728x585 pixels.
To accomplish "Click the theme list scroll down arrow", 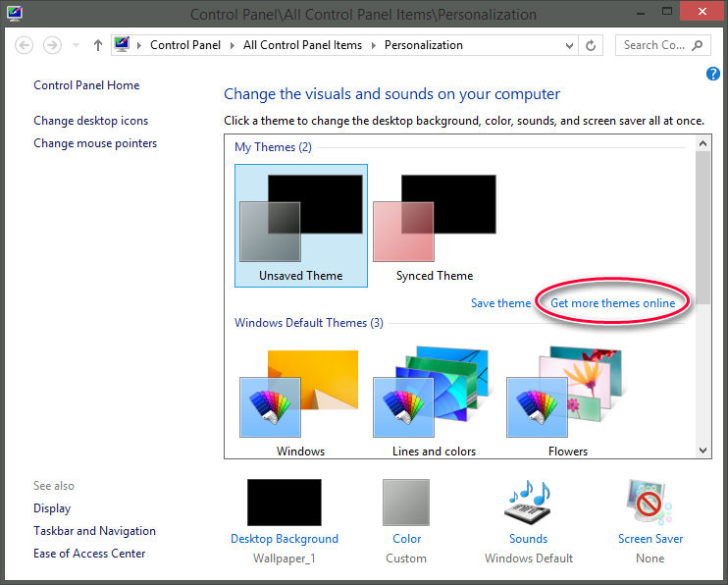I will click(702, 451).
